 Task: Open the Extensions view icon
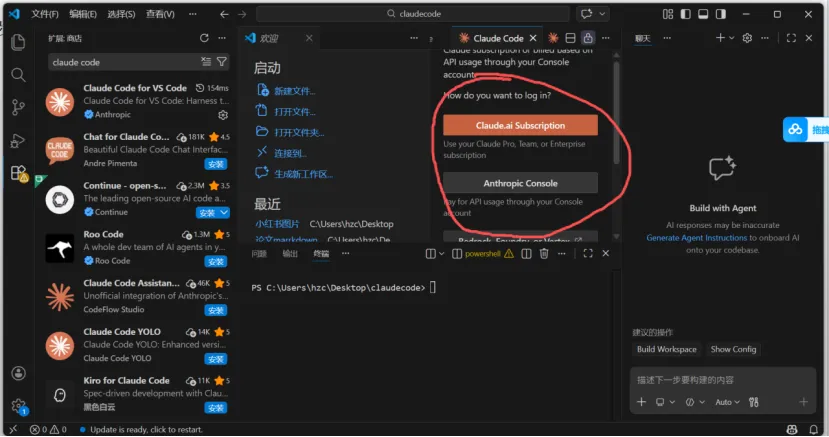point(19,173)
